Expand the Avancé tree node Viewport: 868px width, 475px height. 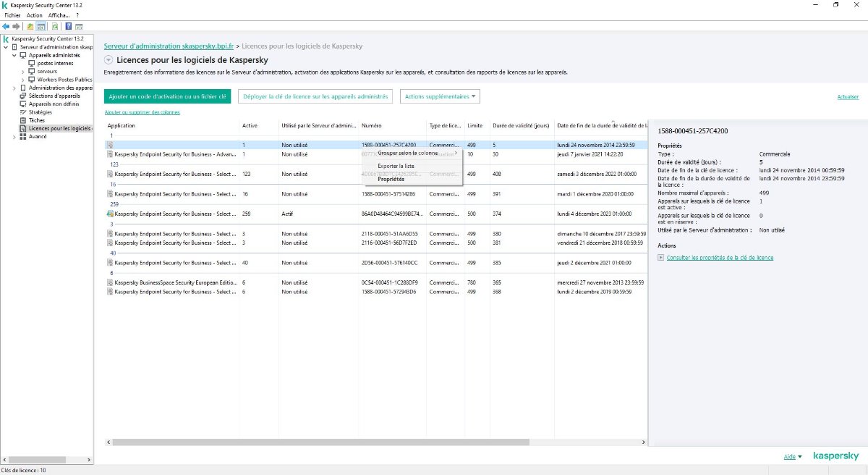click(14, 136)
